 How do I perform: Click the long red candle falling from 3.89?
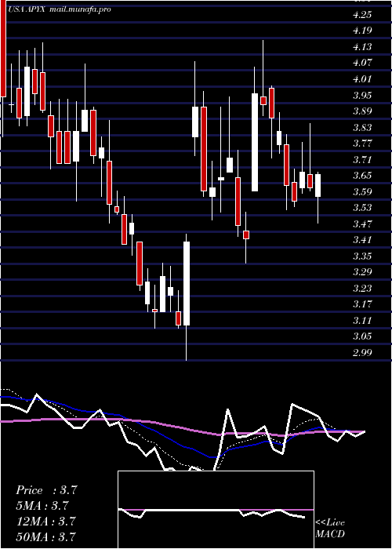(x=204, y=149)
